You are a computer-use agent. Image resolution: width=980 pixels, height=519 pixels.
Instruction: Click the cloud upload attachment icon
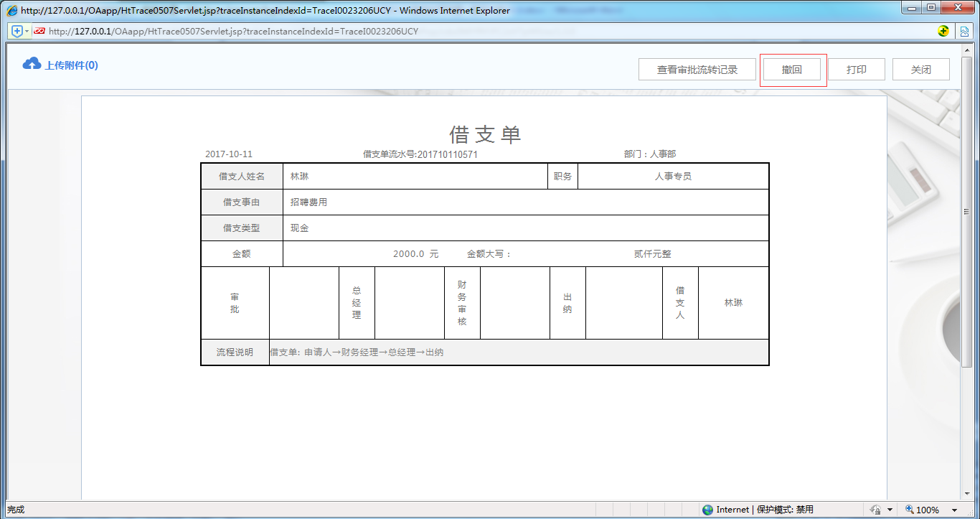click(x=31, y=64)
